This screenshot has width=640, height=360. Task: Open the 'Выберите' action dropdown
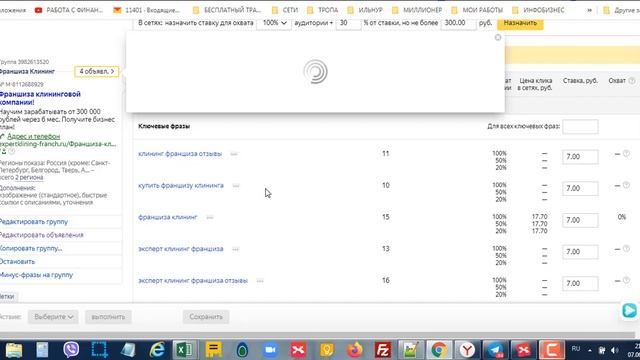click(53, 317)
